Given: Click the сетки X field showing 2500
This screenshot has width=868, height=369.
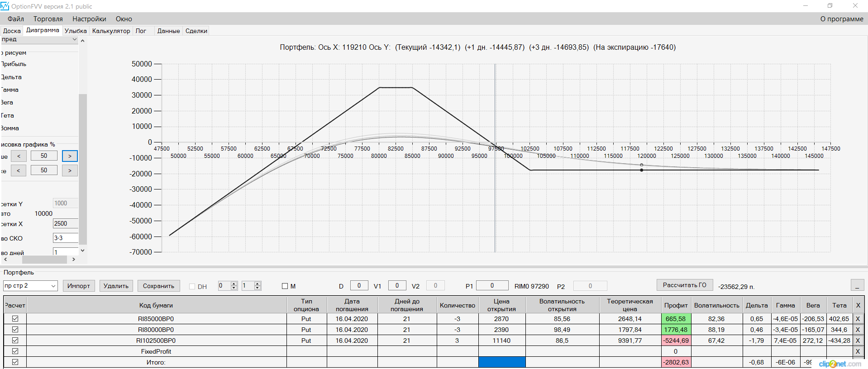Looking at the screenshot, I should point(66,223).
